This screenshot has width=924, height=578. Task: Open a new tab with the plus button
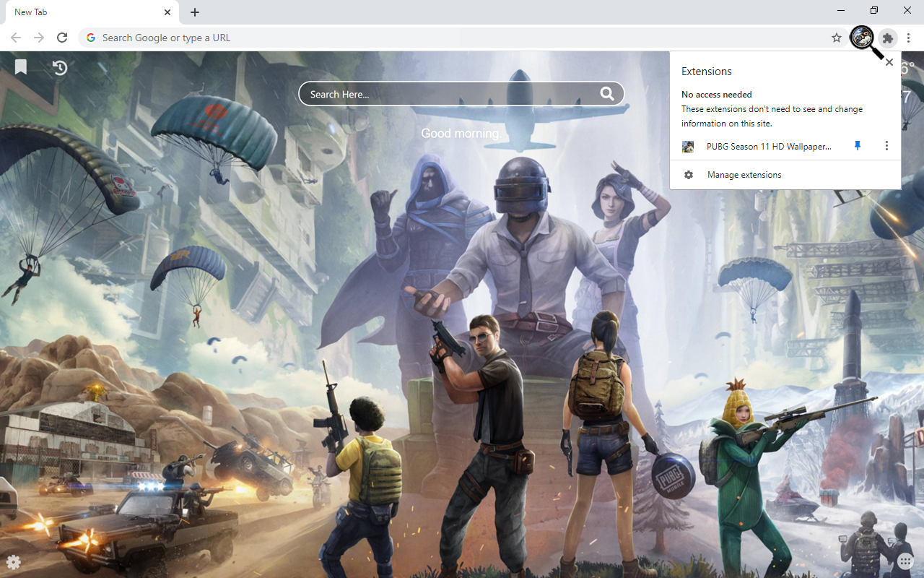195,12
